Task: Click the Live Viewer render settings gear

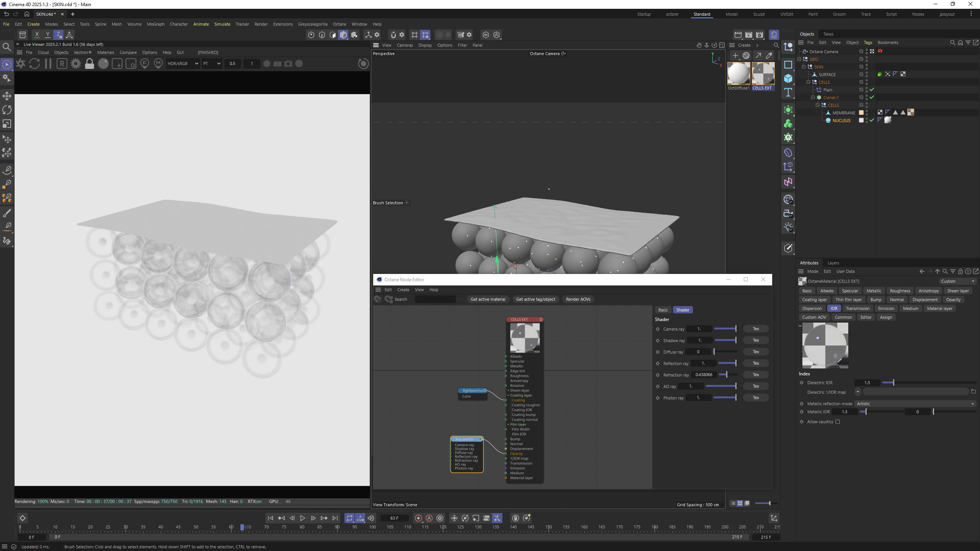Action: click(76, 64)
